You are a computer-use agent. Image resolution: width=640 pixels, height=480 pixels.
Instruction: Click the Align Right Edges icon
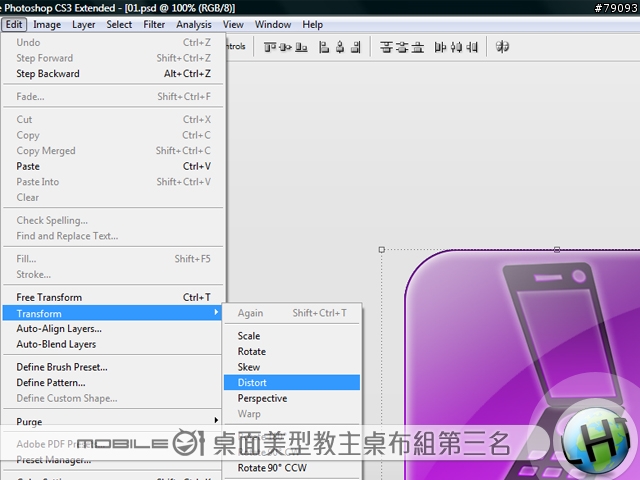point(356,47)
